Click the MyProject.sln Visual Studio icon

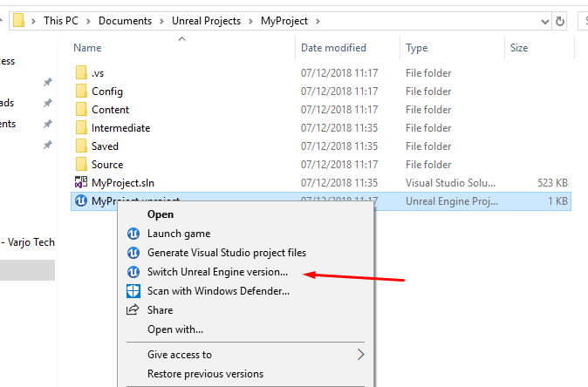[81, 182]
